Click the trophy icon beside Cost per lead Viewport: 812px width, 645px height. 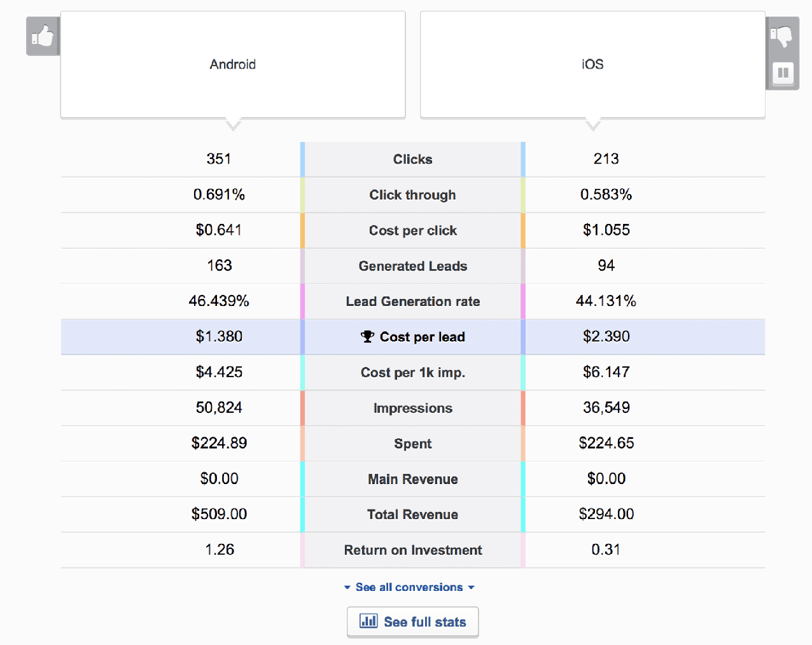[x=367, y=336]
